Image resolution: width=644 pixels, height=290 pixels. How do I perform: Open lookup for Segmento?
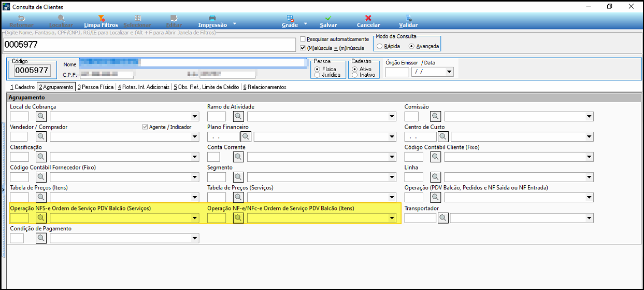pos(238,177)
